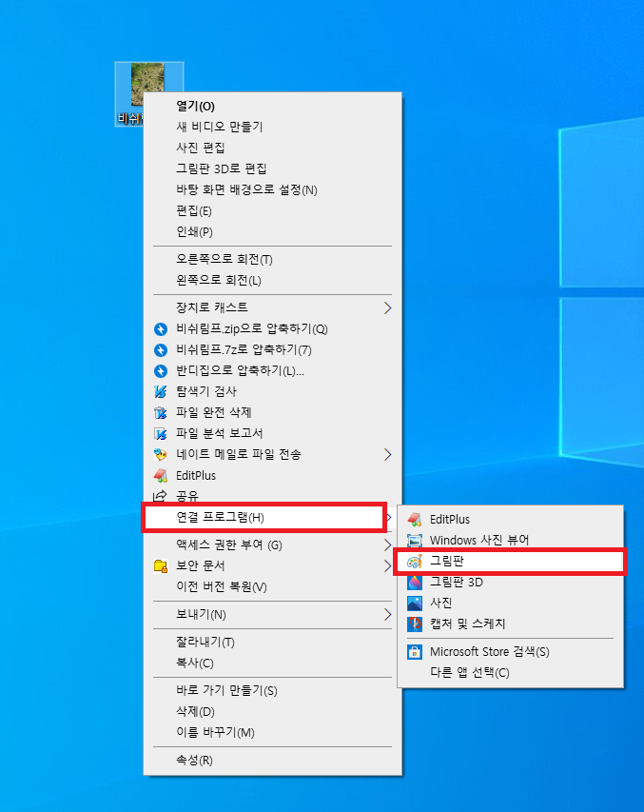Open 네이트 메일로 파일 전송
Screen dimensions: 644x812
click(272, 455)
